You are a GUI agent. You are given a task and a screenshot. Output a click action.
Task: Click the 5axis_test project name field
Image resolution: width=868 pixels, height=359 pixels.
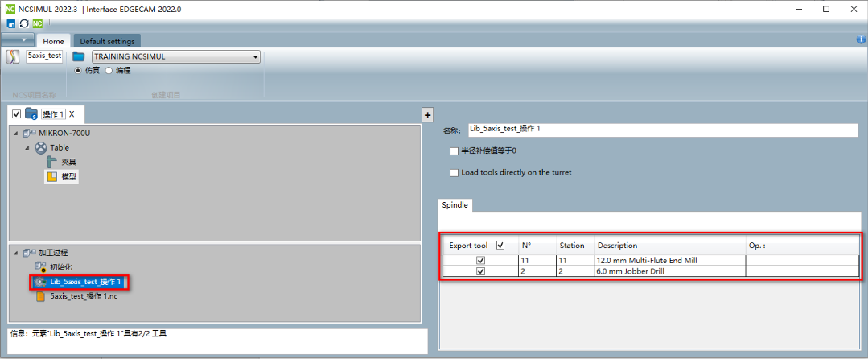[44, 56]
